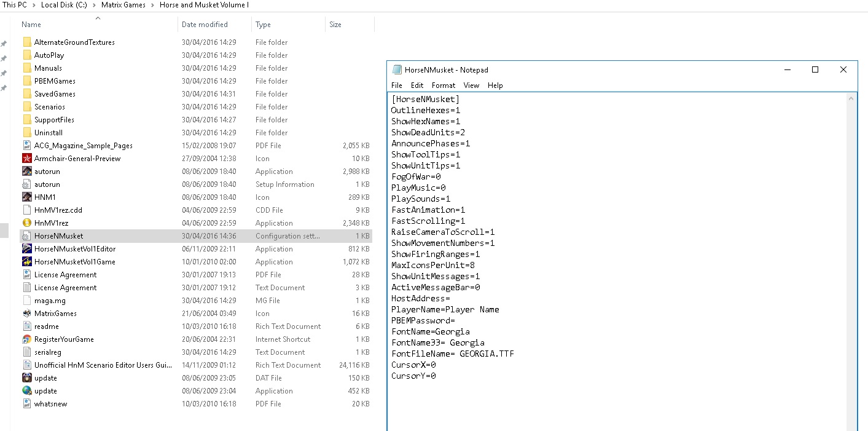This screenshot has height=431, width=868.
Task: Click the PlayMusic=0 line in Notepad
Action: [x=418, y=188]
